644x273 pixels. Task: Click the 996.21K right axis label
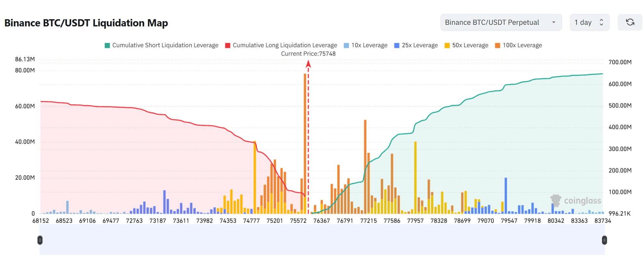tap(620, 214)
